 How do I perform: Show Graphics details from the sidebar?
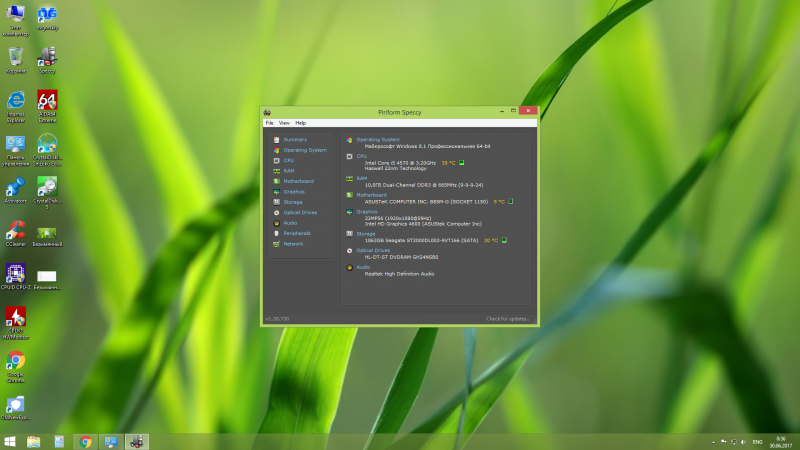coord(293,191)
